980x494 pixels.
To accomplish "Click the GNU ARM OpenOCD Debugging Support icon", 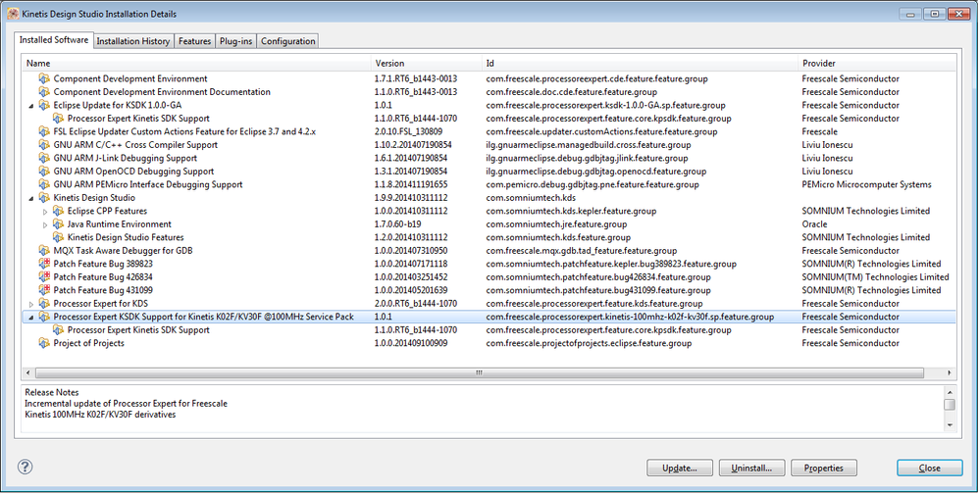I will [x=44, y=172].
